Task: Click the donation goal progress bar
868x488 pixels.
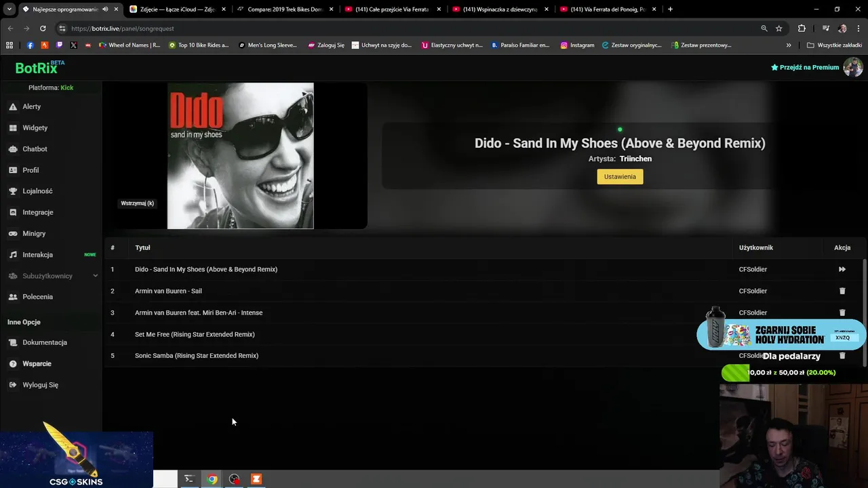Action: [780, 373]
